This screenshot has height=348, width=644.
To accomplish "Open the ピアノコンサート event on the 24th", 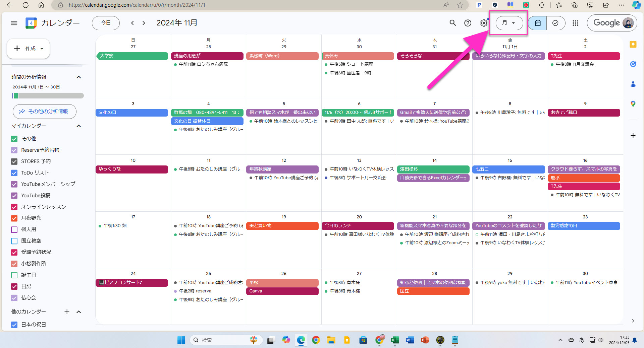I will pyautogui.click(x=131, y=283).
